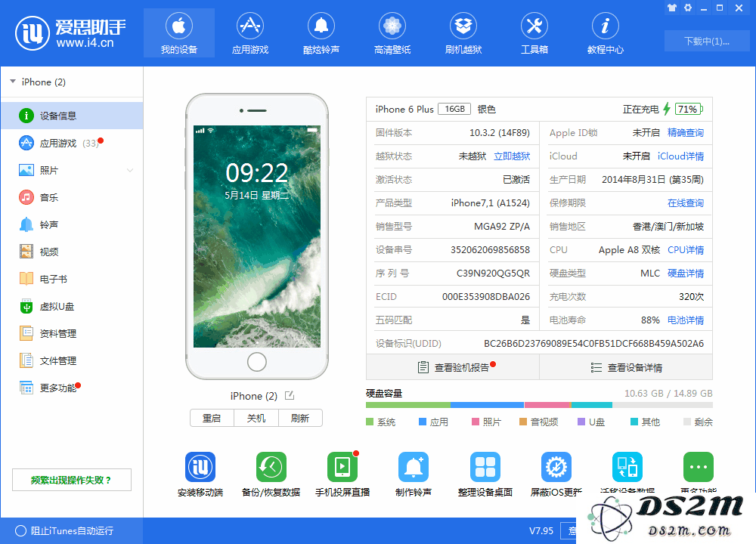Viewport: 756px width, 544px height.
Task: Toggle 阻止iTunes自动运行 option
Action: (20, 531)
